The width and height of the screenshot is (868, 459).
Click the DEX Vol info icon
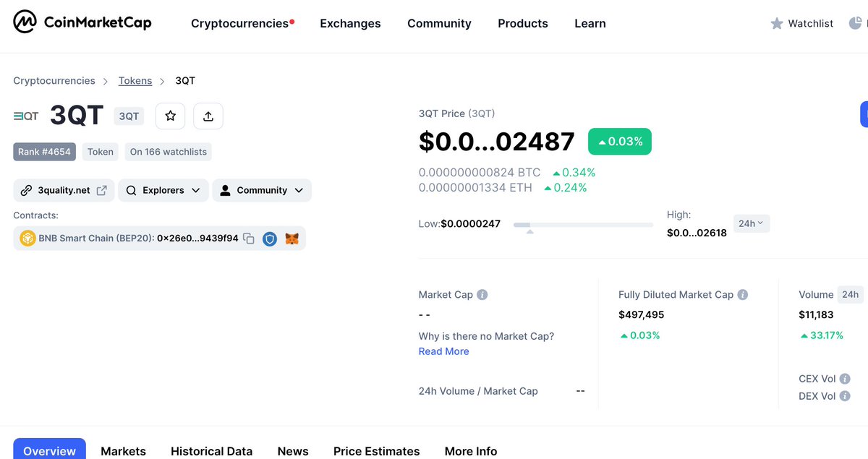[x=845, y=396]
